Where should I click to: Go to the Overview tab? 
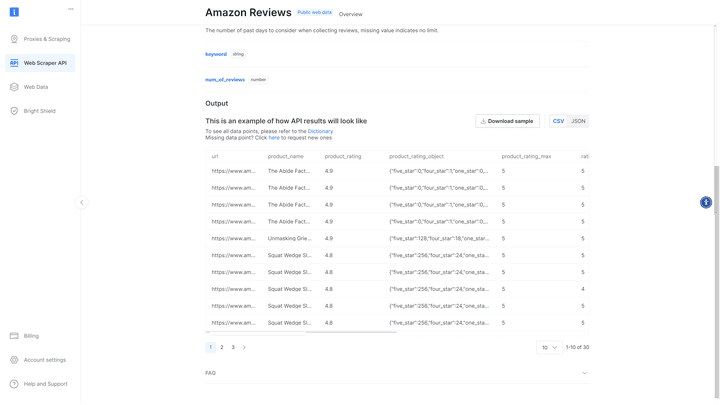tap(350, 14)
